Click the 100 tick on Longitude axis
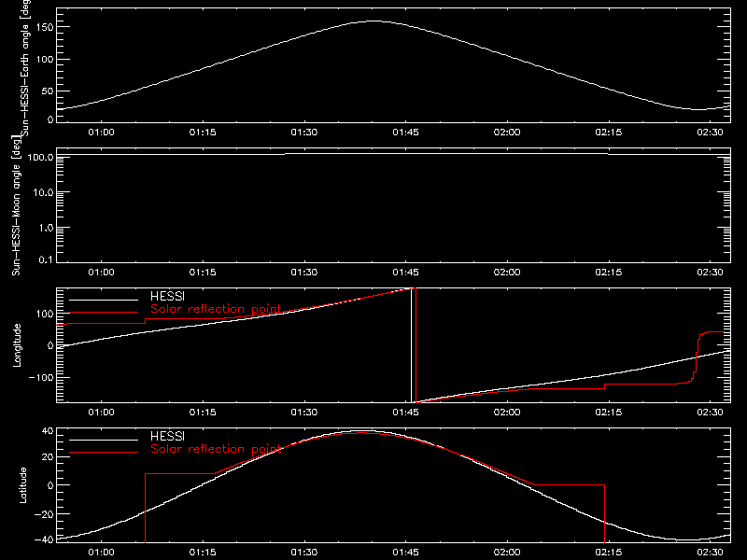Viewport: 747px width, 560px height. point(45,314)
